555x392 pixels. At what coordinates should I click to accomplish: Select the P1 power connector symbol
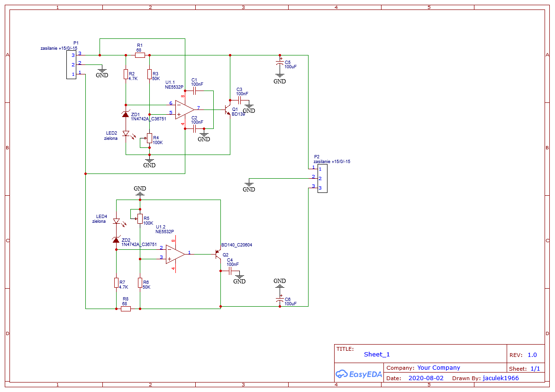(70, 64)
